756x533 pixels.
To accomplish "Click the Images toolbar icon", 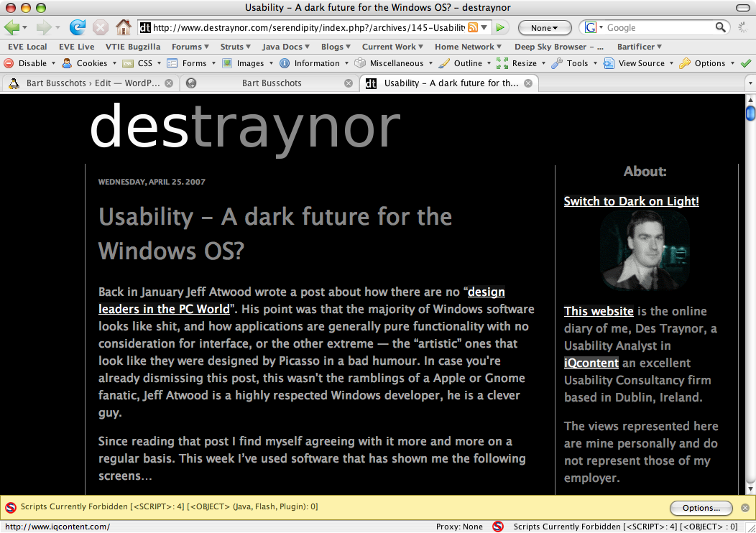I will click(227, 63).
